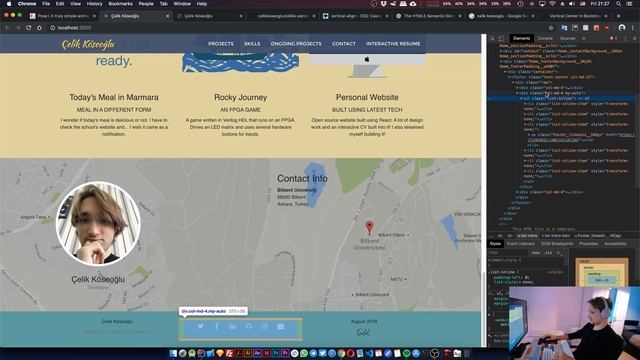Open Premiere Pro from the Dock
640x360 pixels.
(285, 353)
